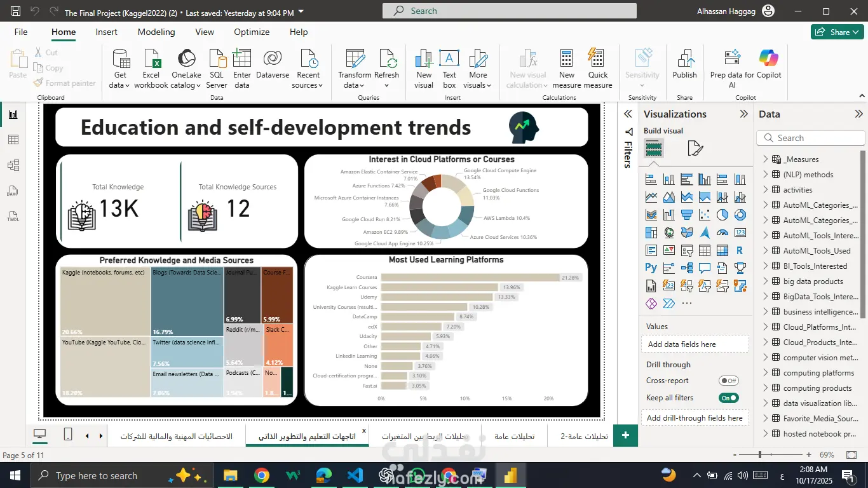Click the Publish icon in ribbon
Viewport: 868px width, 488px height.
coord(684,64)
